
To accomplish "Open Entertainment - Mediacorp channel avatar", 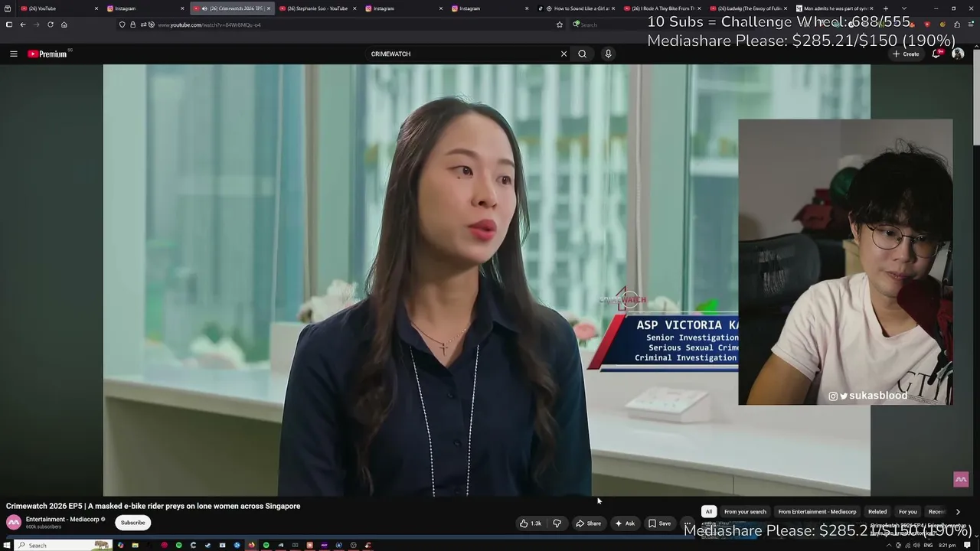I will (x=14, y=522).
